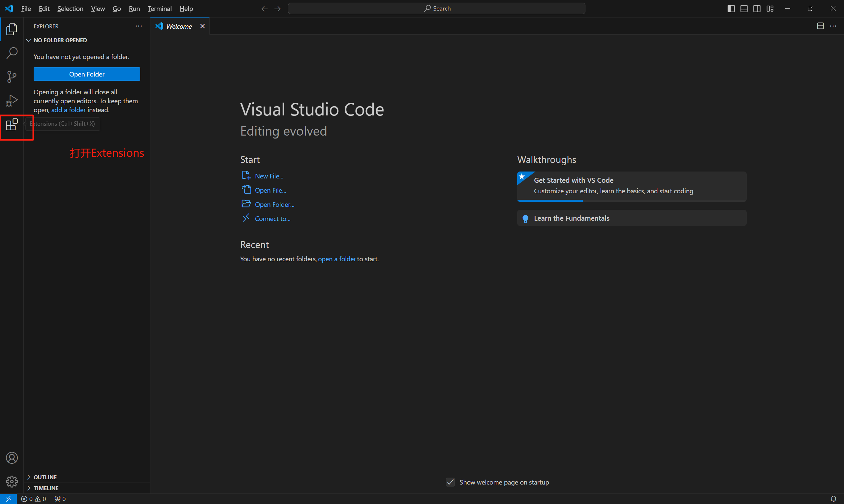The width and height of the screenshot is (844, 504).
Task: Split the editor via tab bar icon
Action: coord(820,26)
